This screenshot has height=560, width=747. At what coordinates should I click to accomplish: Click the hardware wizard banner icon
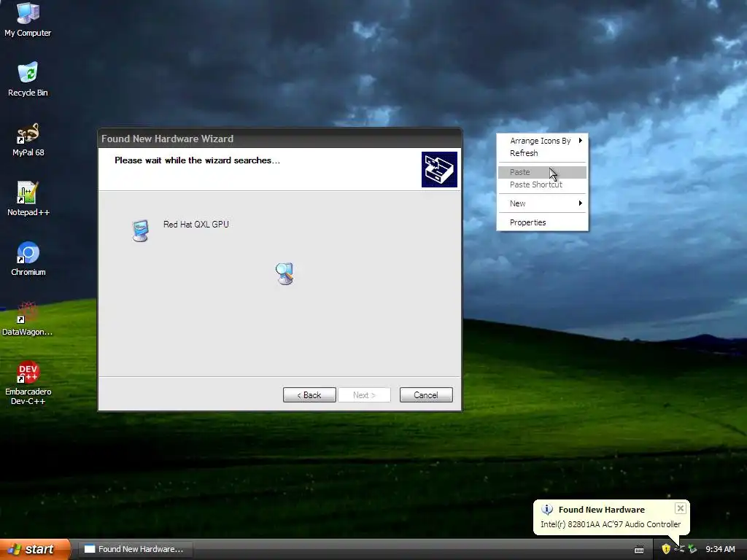pyautogui.click(x=439, y=169)
